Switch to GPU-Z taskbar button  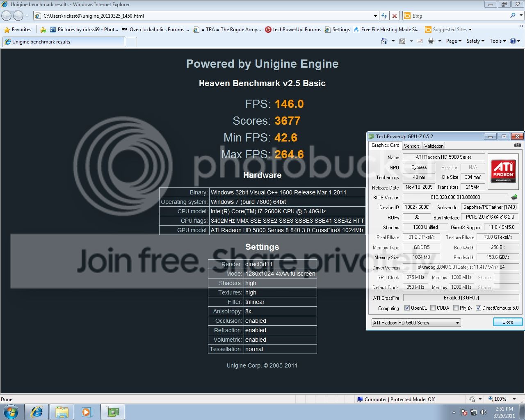(x=112, y=412)
